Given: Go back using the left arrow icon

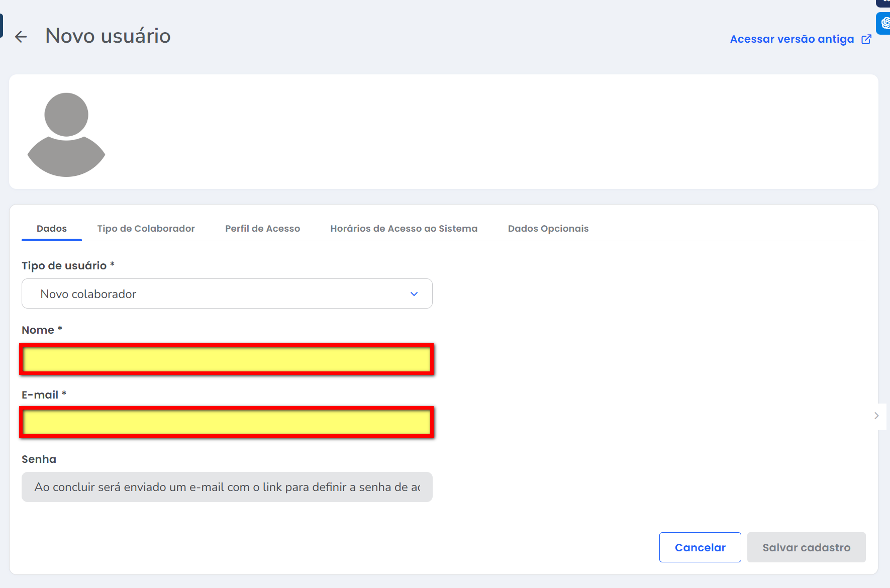Looking at the screenshot, I should point(21,37).
